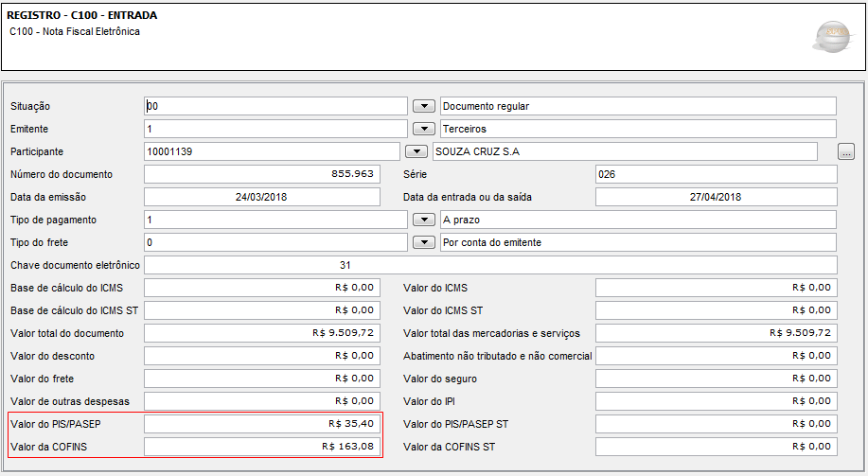
Task: Click the Valor do desconto field
Action: (x=262, y=356)
